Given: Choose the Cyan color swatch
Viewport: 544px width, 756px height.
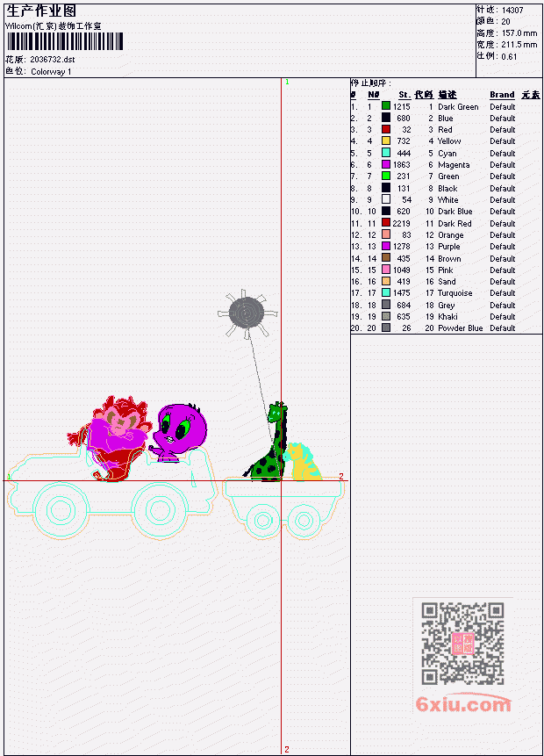Looking at the screenshot, I should [386, 153].
